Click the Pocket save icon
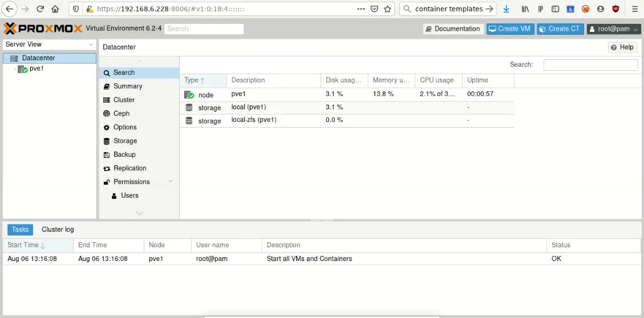644x318 pixels. [x=374, y=9]
